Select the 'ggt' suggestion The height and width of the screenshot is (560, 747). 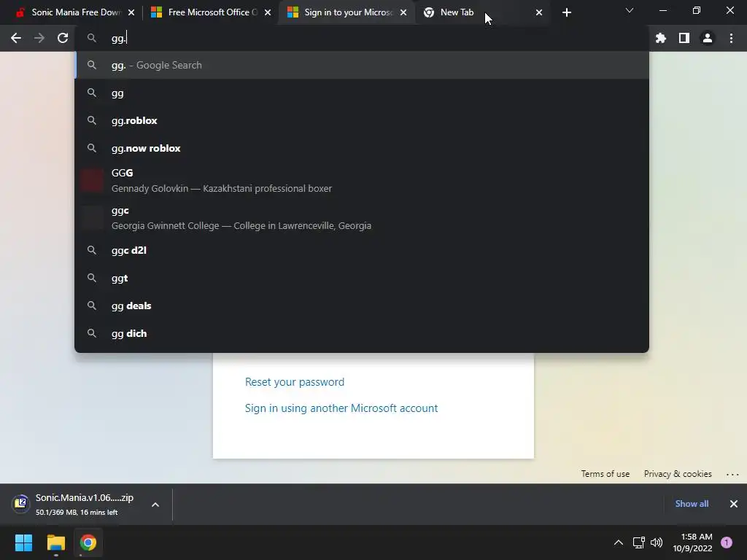click(362, 278)
